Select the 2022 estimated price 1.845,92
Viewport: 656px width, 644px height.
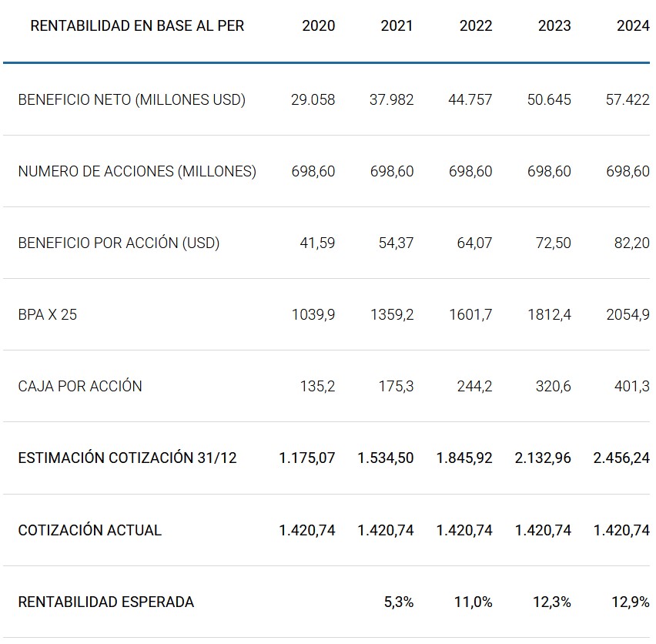tap(464, 458)
